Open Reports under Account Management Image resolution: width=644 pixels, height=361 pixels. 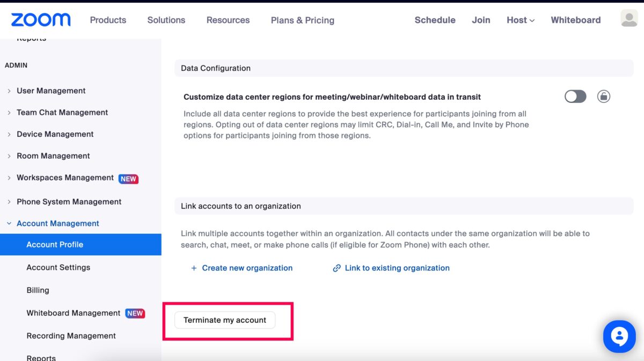[x=41, y=357]
